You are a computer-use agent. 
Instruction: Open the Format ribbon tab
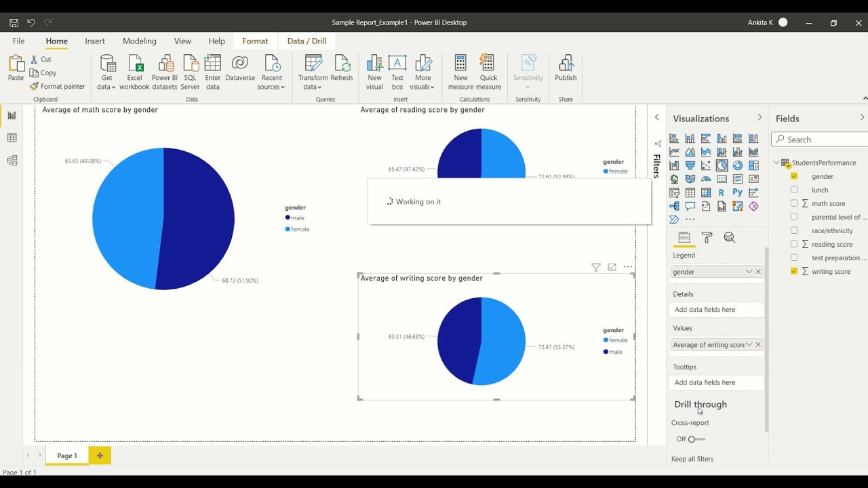(x=255, y=41)
